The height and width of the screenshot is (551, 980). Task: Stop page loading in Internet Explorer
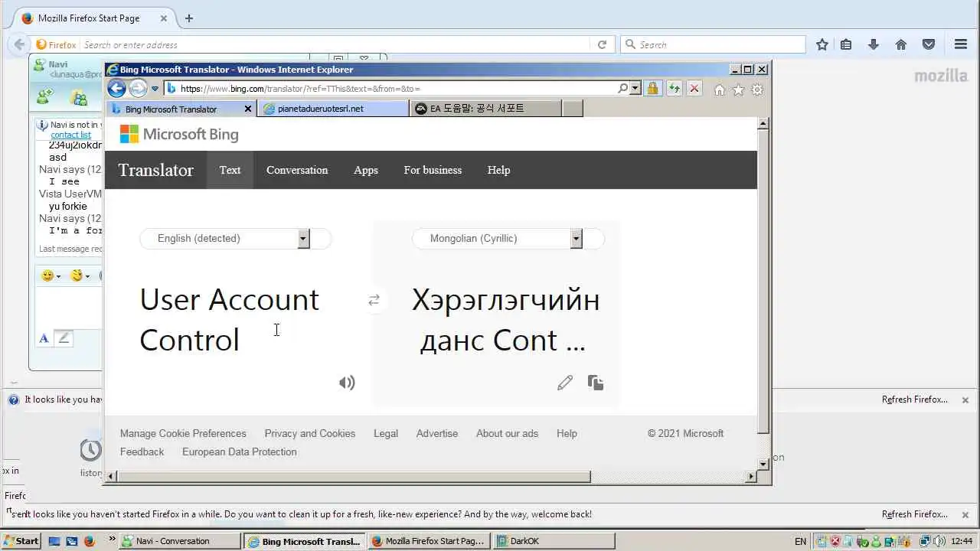coord(694,89)
